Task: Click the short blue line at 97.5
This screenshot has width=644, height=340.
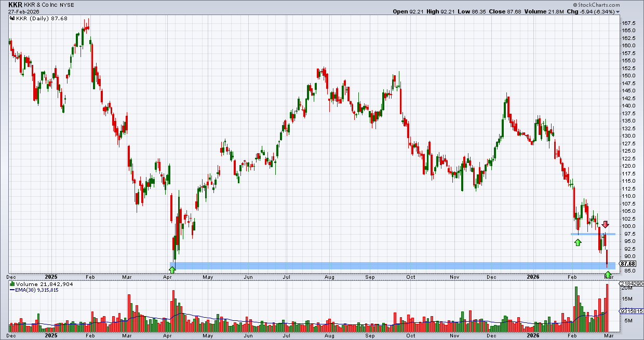Action: click(x=593, y=234)
